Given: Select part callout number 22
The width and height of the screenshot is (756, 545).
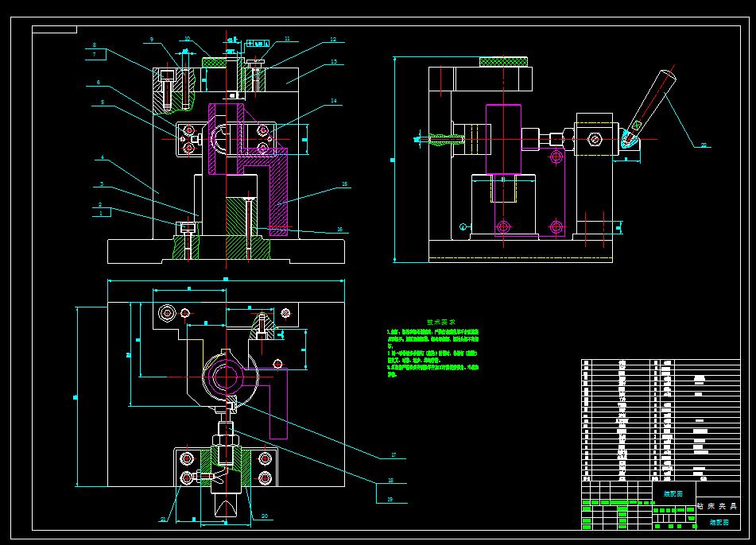Looking at the screenshot, I should click(704, 145).
